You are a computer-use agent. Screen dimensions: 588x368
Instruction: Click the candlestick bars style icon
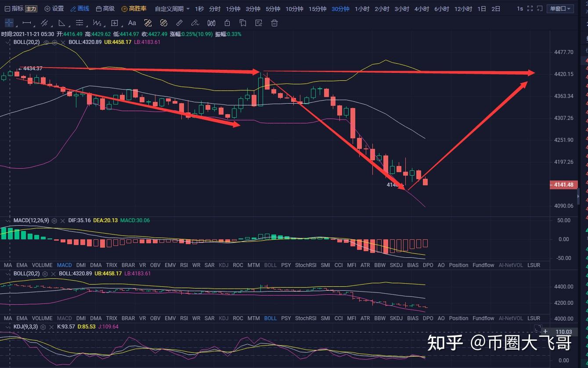pyautogui.click(x=211, y=23)
